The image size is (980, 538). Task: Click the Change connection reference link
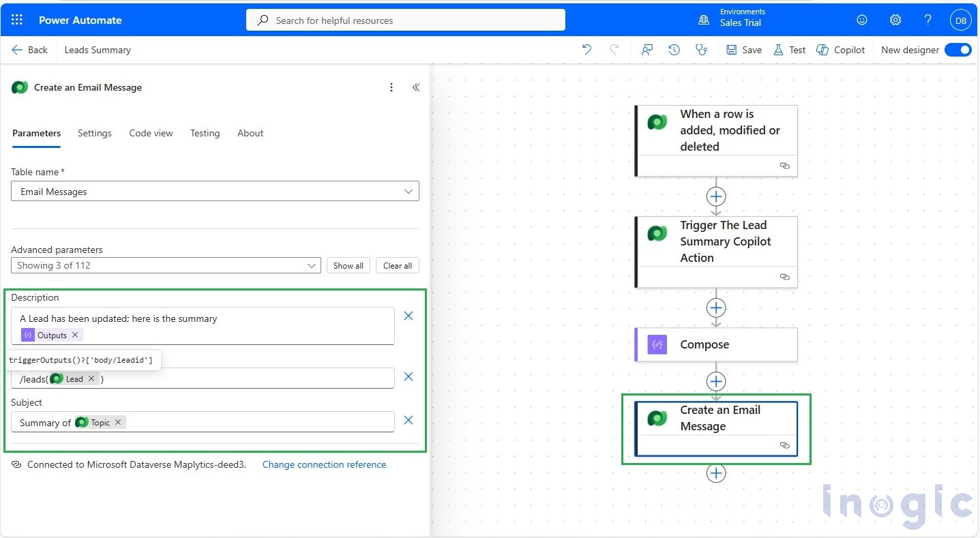tap(325, 464)
